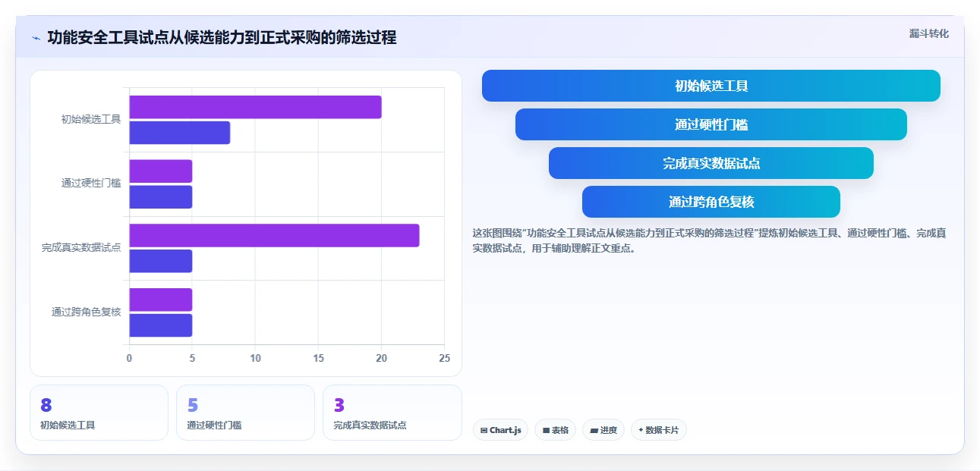This screenshot has height=471, width=980.
Task: Click the 通过跨角色复核 chart axis label
Action: pyautogui.click(x=87, y=312)
